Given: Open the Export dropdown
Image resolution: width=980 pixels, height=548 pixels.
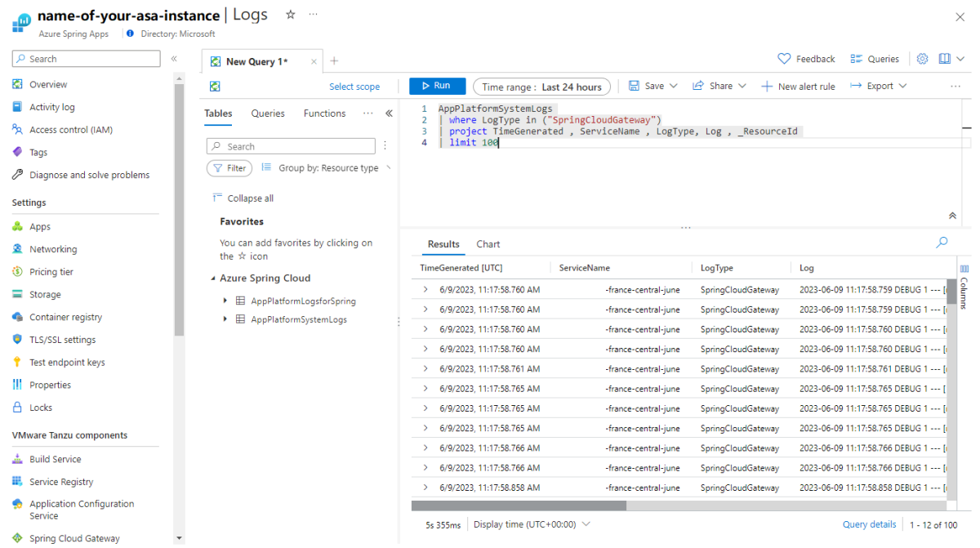Looking at the screenshot, I should pos(879,86).
